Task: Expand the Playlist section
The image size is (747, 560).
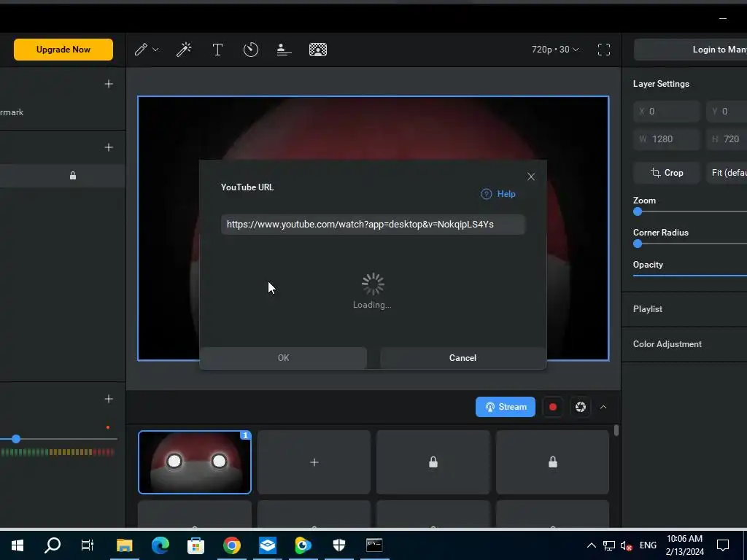Action: click(x=684, y=309)
